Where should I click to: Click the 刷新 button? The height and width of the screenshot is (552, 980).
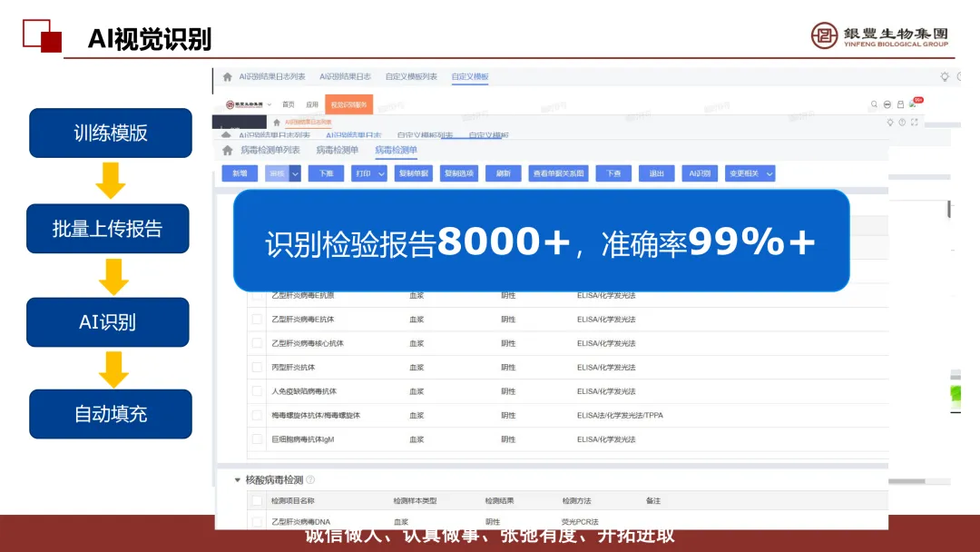click(503, 173)
